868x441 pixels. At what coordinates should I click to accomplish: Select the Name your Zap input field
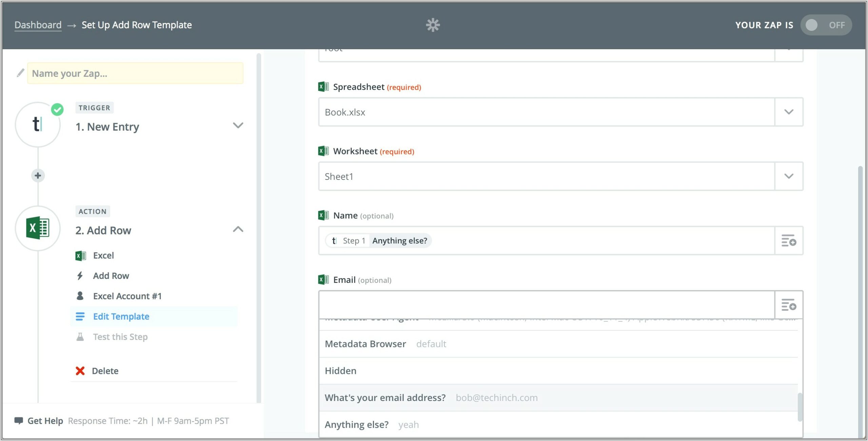point(136,73)
